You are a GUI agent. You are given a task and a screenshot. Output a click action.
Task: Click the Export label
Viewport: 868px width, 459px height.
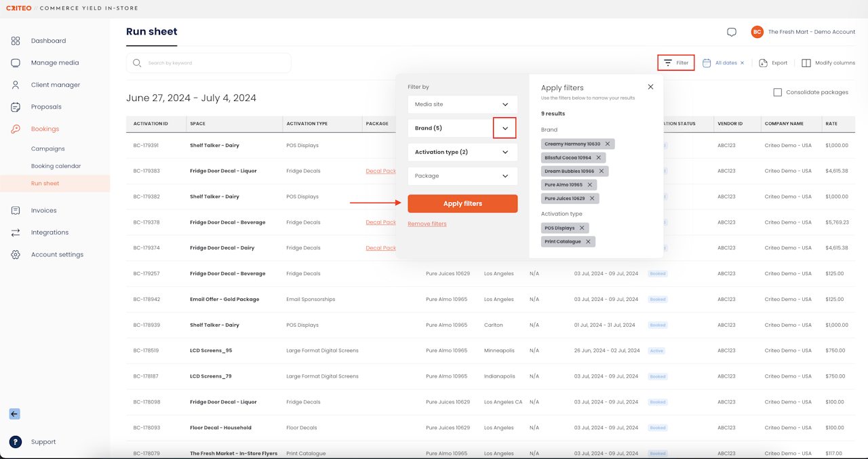pos(780,63)
